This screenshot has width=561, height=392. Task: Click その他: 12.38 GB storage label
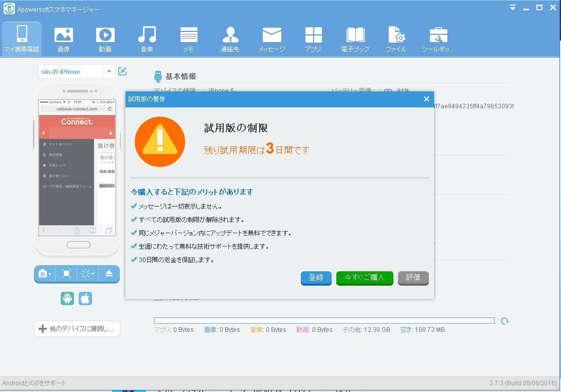click(x=366, y=330)
